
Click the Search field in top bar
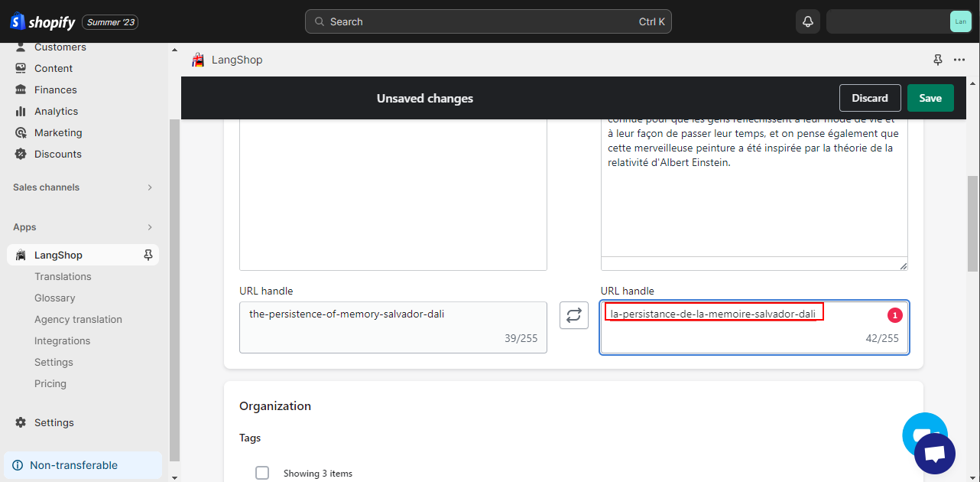pyautogui.click(x=488, y=21)
